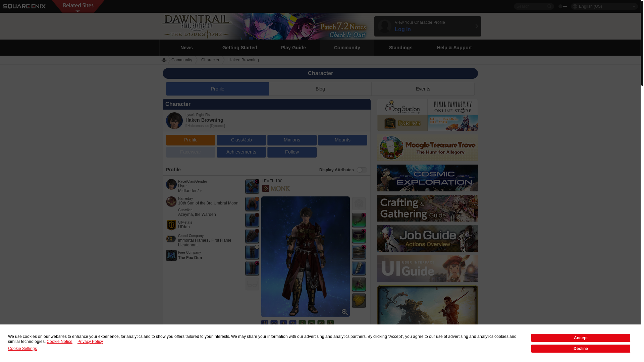Click the Ul'dah city-state emblem

171,225
